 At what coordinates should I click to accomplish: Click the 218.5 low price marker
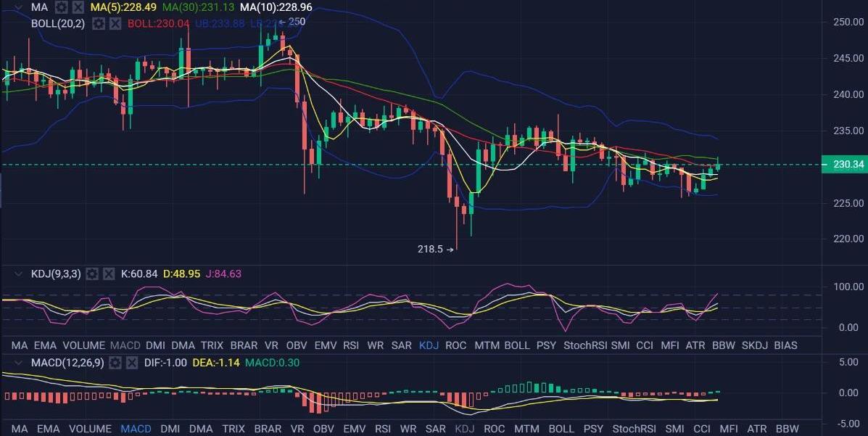[x=431, y=249]
